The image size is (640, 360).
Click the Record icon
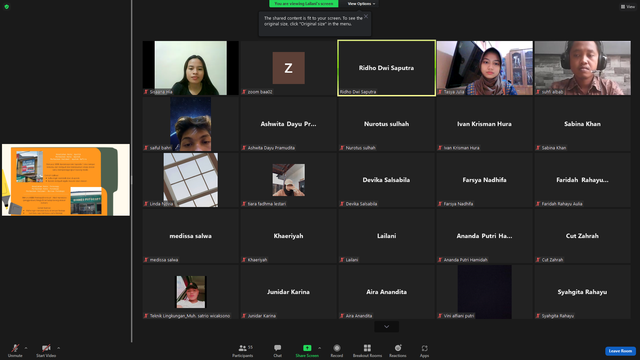[x=337, y=348]
